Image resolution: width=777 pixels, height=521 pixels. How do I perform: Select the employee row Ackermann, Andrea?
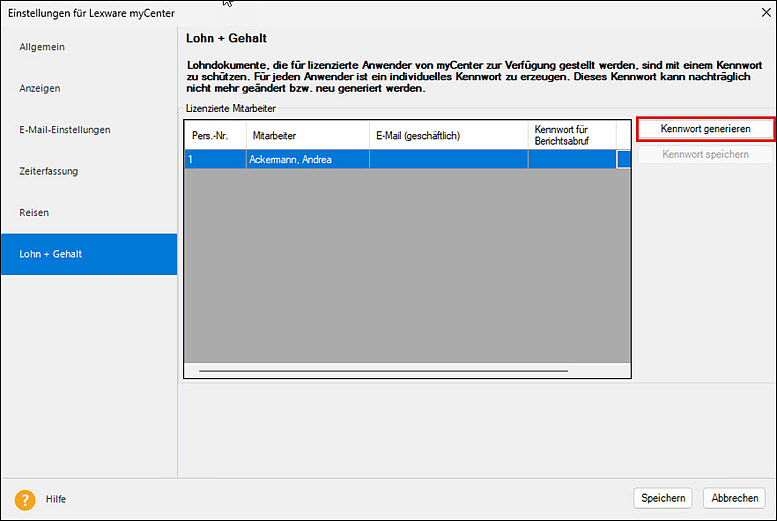(307, 159)
